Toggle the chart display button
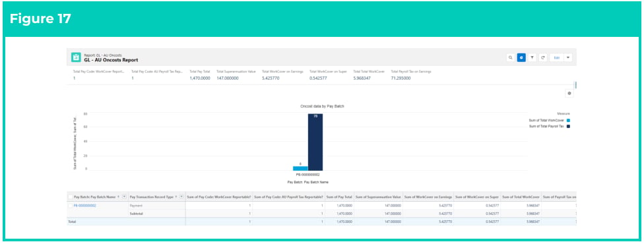 pyautogui.click(x=521, y=57)
